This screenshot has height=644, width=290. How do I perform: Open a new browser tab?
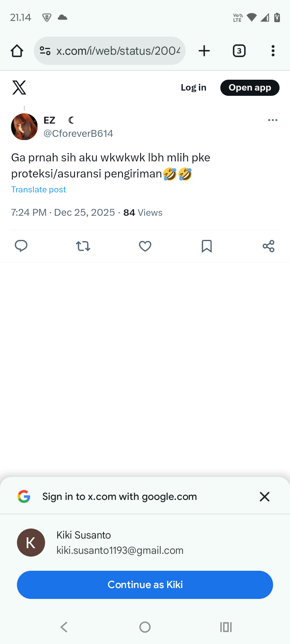pyautogui.click(x=204, y=51)
